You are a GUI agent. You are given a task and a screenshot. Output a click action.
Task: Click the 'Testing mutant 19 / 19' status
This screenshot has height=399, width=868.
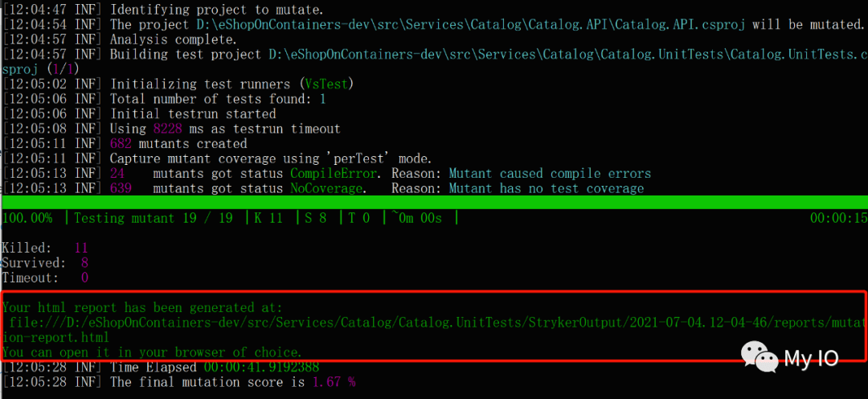154,218
